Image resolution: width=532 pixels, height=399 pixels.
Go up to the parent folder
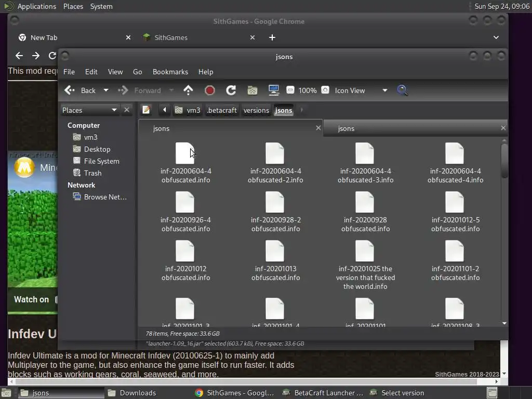(x=188, y=90)
